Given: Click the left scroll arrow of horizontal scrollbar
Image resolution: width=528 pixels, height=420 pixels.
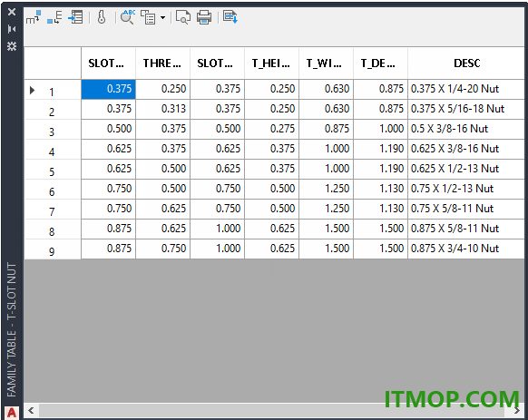Looking at the screenshot, I should 32,410.
